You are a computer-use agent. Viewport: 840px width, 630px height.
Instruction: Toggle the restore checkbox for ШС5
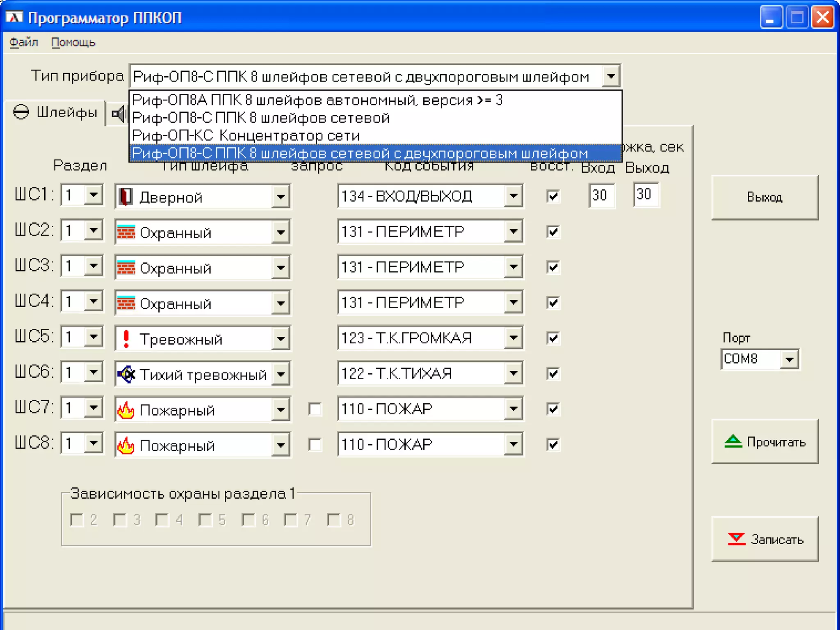553,338
